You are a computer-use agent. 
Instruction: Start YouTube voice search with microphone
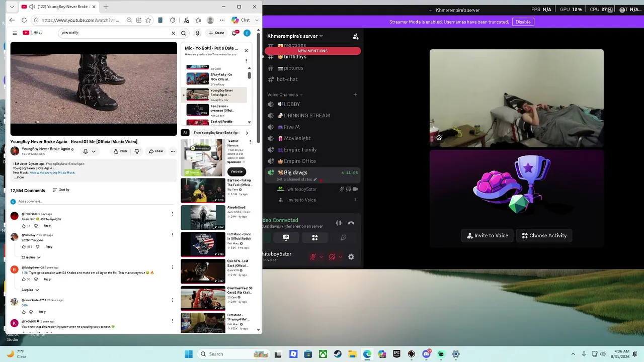[198, 33]
